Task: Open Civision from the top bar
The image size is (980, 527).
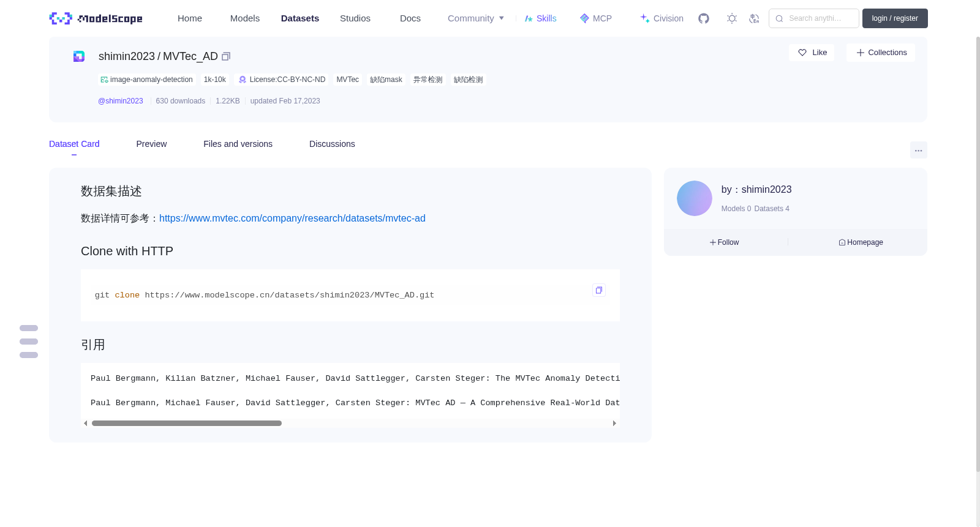Action: 661,18
